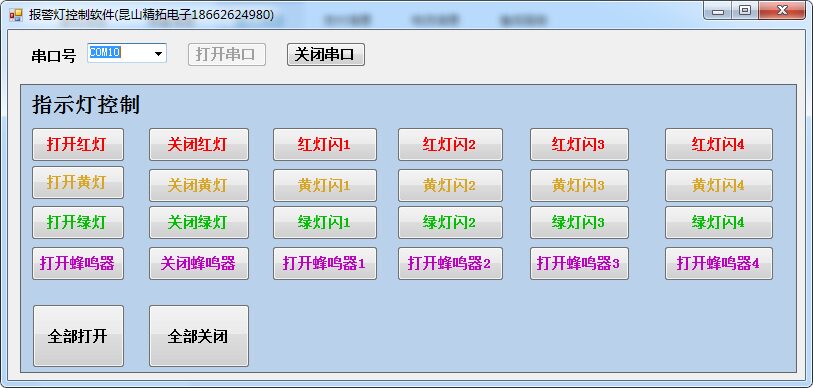
Task: Start red flash mode 红灯闪1
Action: pyautogui.click(x=325, y=144)
